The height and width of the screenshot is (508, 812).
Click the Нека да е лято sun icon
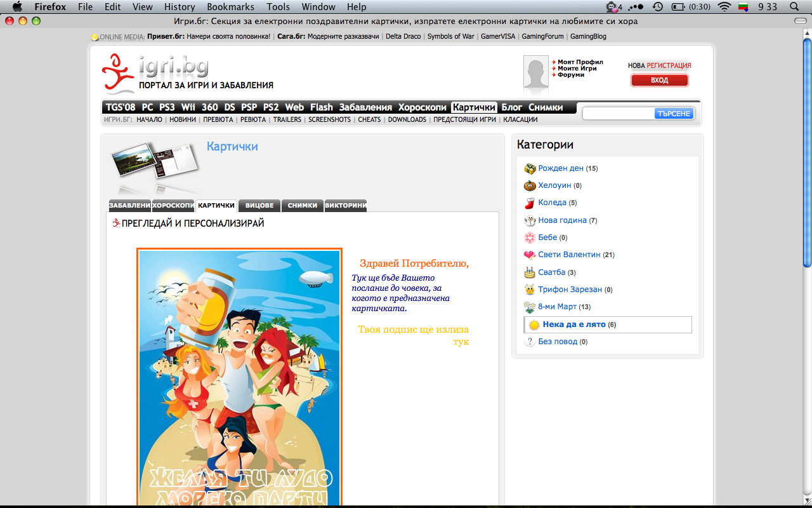tap(534, 324)
